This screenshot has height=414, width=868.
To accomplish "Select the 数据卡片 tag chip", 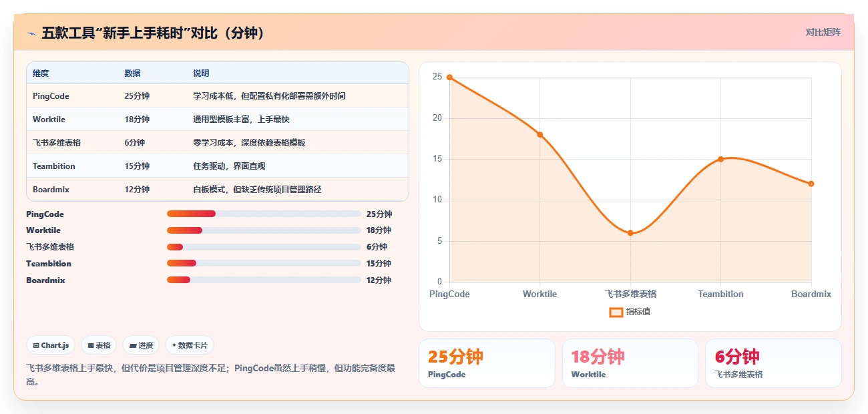I will [x=190, y=345].
